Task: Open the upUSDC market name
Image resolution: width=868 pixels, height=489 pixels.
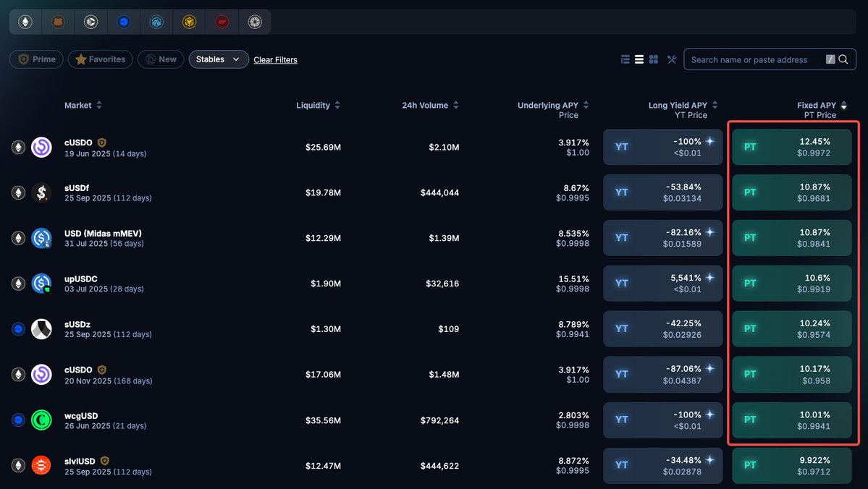Action: pyautogui.click(x=81, y=278)
